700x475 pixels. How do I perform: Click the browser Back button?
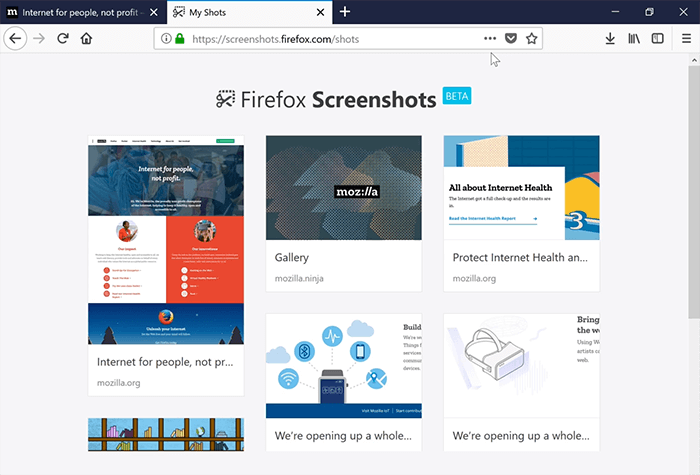tap(14, 39)
